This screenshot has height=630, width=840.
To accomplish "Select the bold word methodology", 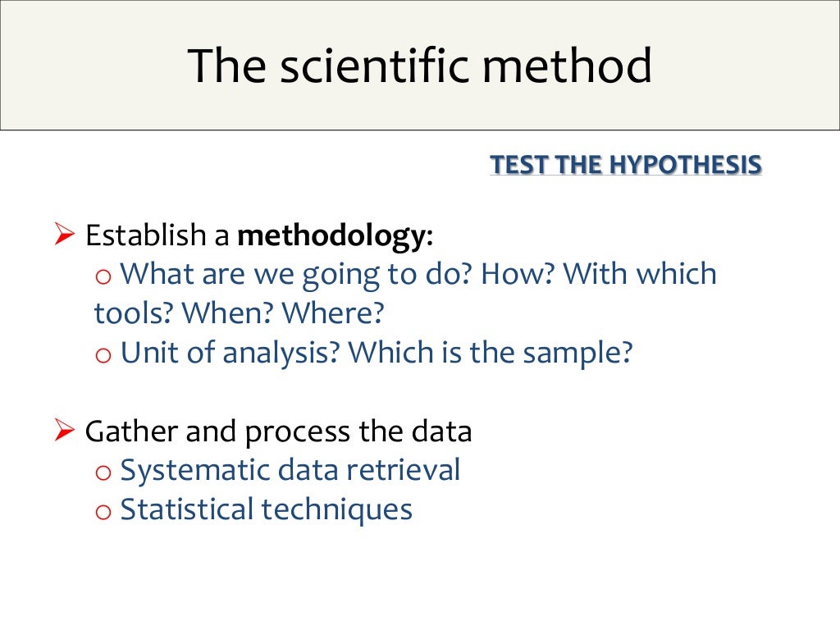I will (x=331, y=236).
